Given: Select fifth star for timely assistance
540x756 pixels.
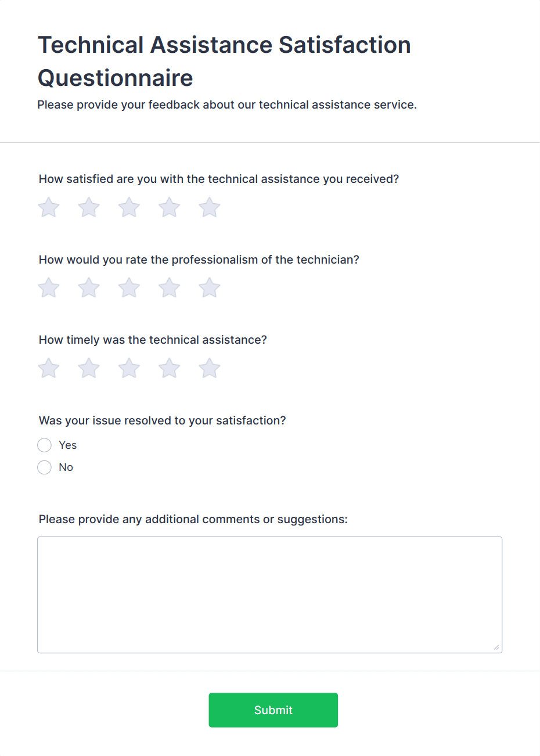Looking at the screenshot, I should (x=210, y=368).
